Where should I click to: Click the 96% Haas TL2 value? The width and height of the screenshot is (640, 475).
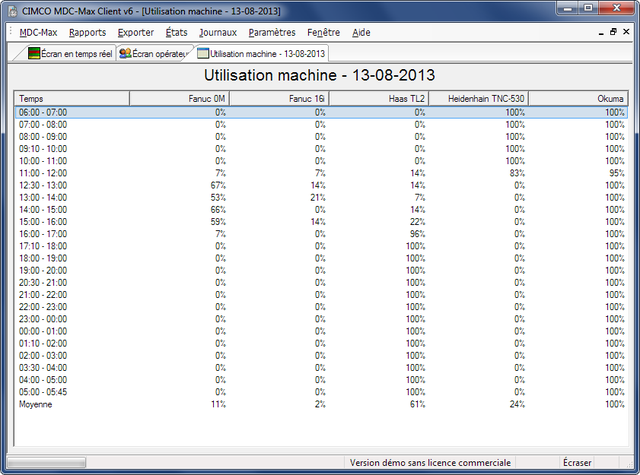click(417, 234)
